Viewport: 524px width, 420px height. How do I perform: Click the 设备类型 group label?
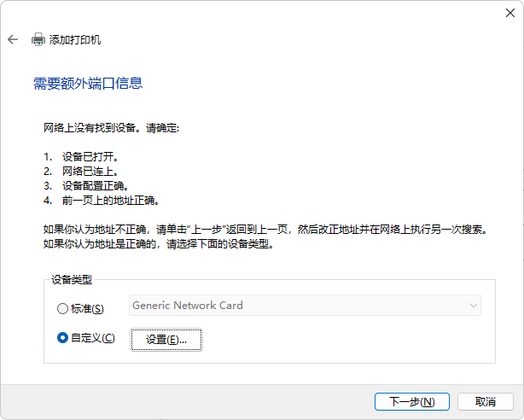[72, 279]
